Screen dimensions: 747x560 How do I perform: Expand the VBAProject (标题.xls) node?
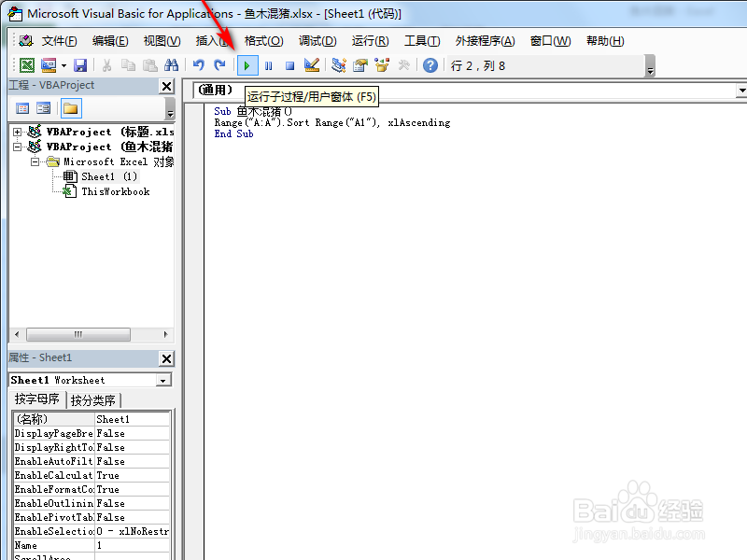pos(17,132)
